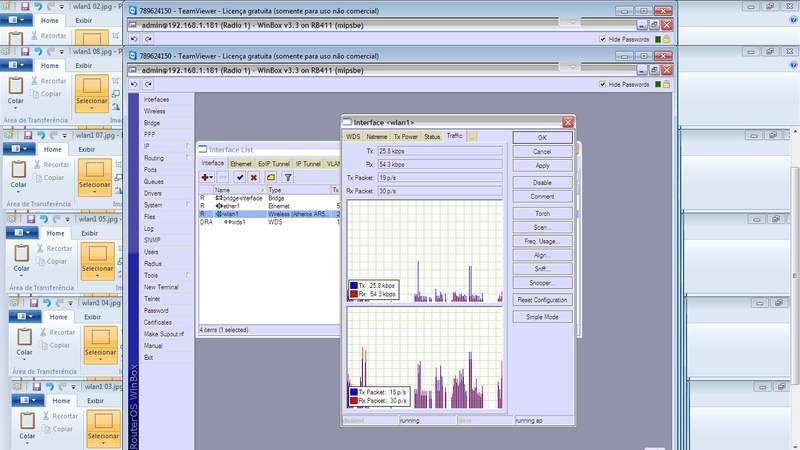Click the redo arrow in WinBox toolbar

[148, 85]
